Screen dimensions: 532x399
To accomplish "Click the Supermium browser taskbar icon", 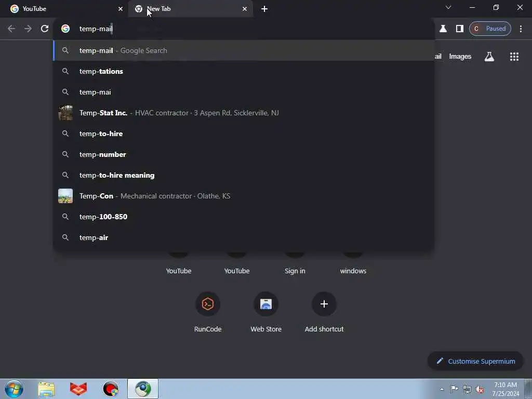I will pyautogui.click(x=143, y=389).
